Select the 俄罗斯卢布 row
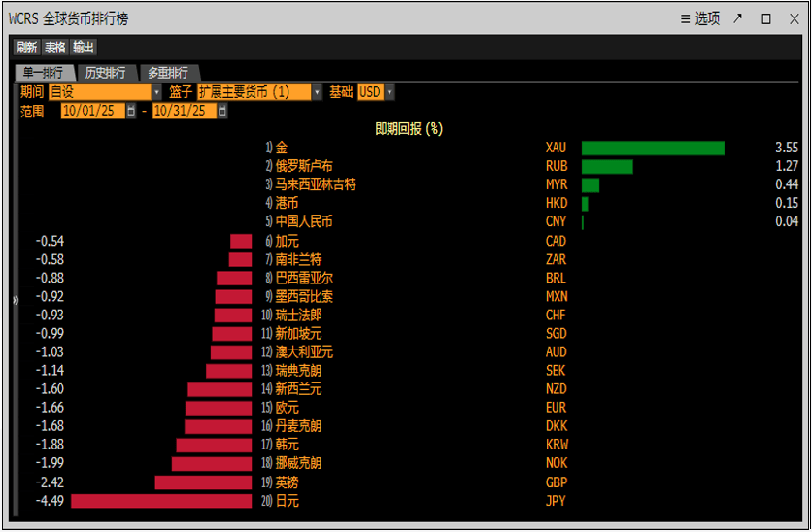Viewport: 812px width, 532px height. (x=409, y=166)
